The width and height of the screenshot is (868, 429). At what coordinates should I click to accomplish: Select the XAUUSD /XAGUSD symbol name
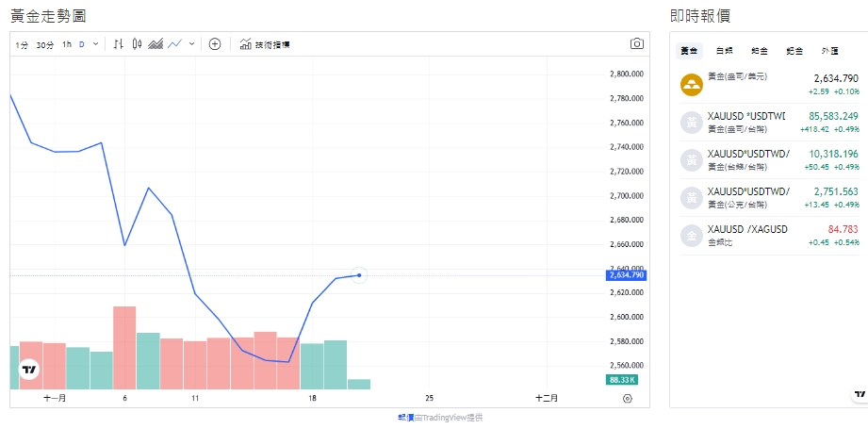tap(747, 229)
